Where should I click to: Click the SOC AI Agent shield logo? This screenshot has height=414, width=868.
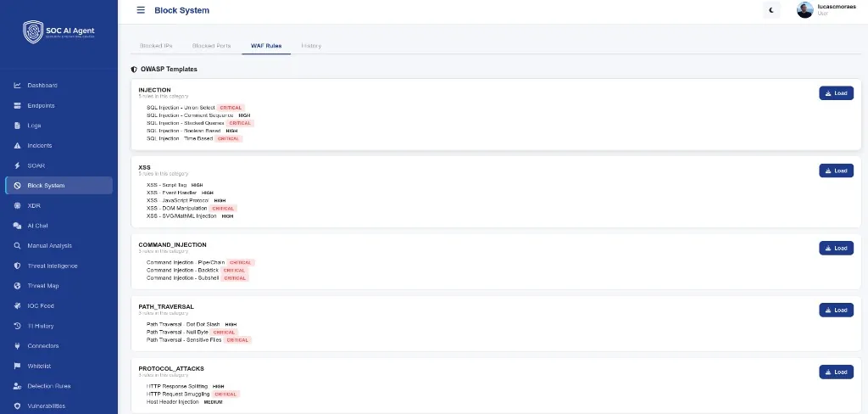coord(33,31)
